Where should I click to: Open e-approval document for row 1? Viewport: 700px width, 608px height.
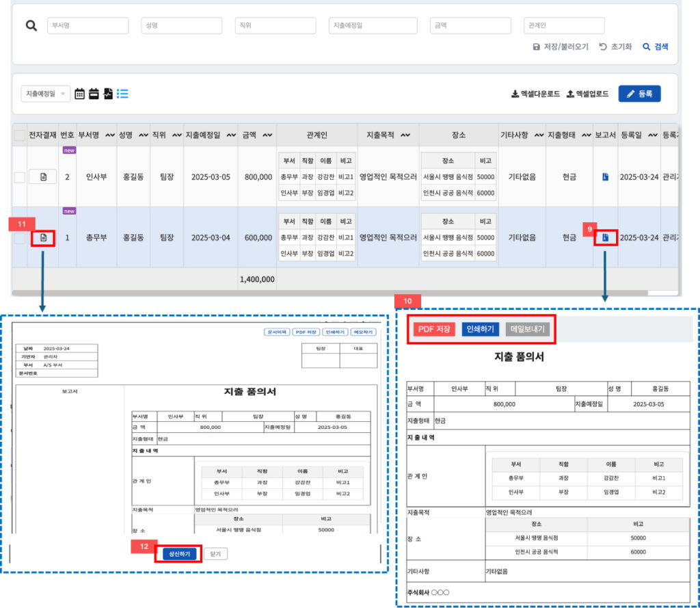coord(43,238)
